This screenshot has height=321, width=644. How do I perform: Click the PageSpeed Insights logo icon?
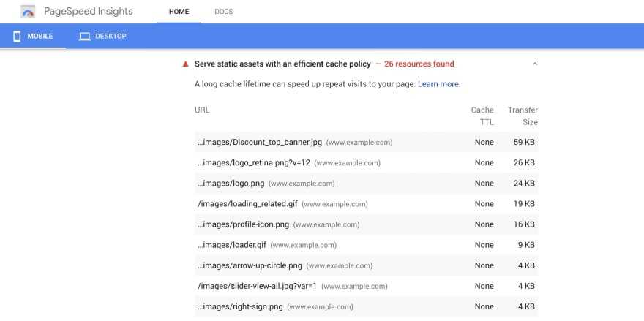(28, 12)
